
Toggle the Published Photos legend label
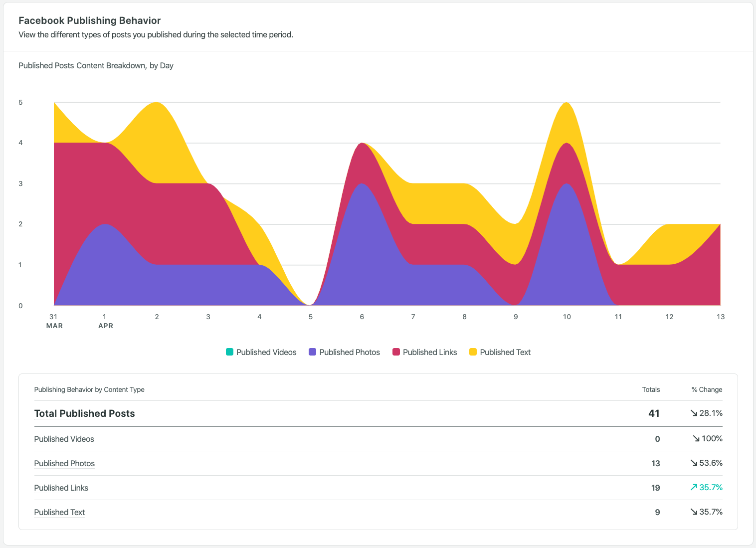[x=350, y=352]
